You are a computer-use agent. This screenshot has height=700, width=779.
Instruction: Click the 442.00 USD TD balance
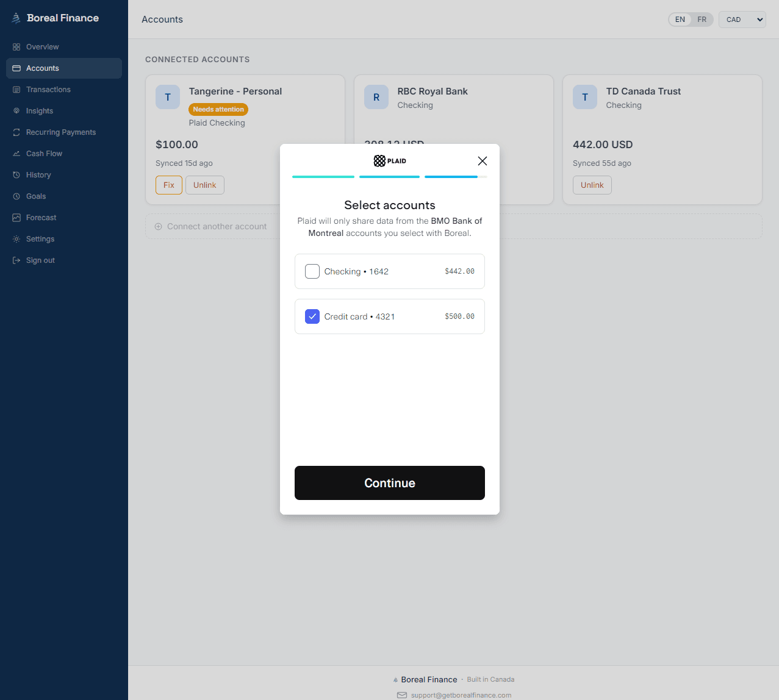[603, 145]
